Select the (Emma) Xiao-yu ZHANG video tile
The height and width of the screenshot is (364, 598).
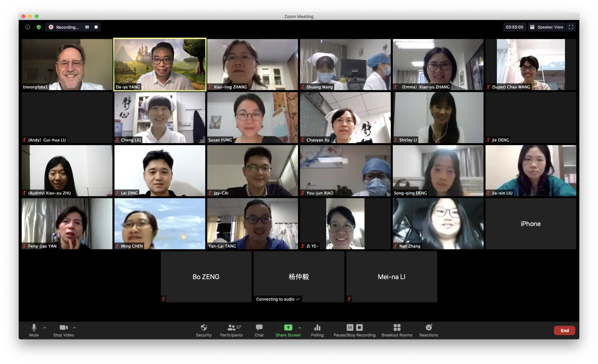tap(438, 64)
